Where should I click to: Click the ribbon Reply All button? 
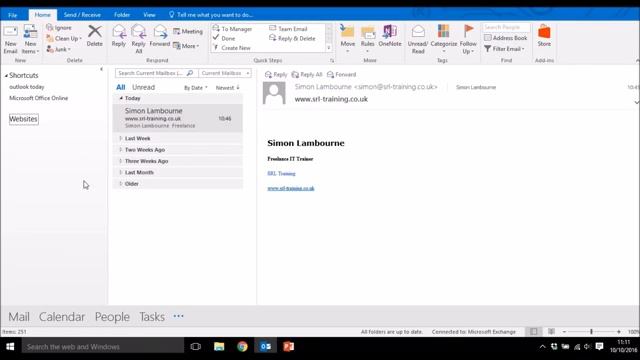[x=138, y=39]
